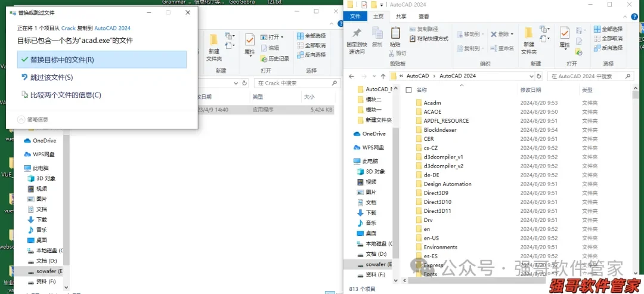
Task: Open 文件 menu in AutoCAD 2024 window
Action: pos(355,17)
